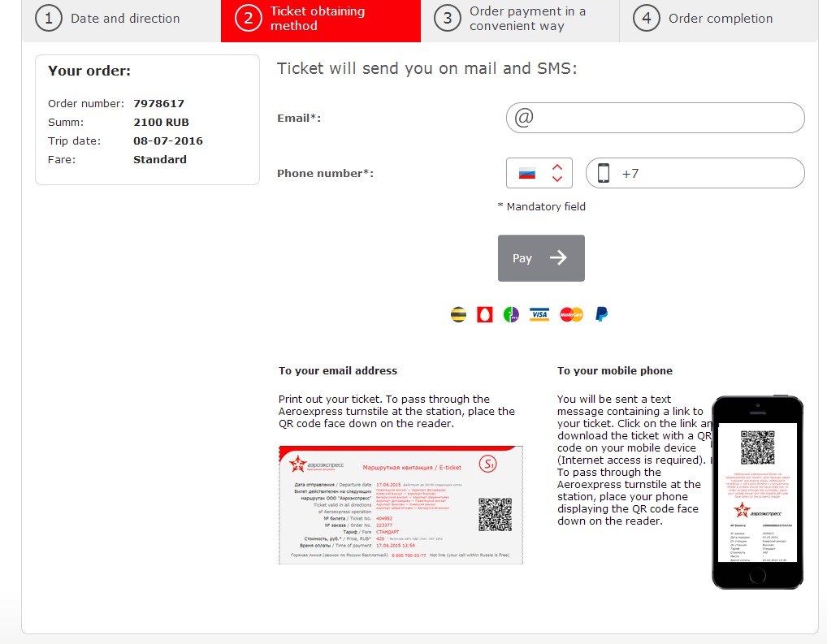
Task: Click into the +7 phone number field
Action: pos(707,173)
